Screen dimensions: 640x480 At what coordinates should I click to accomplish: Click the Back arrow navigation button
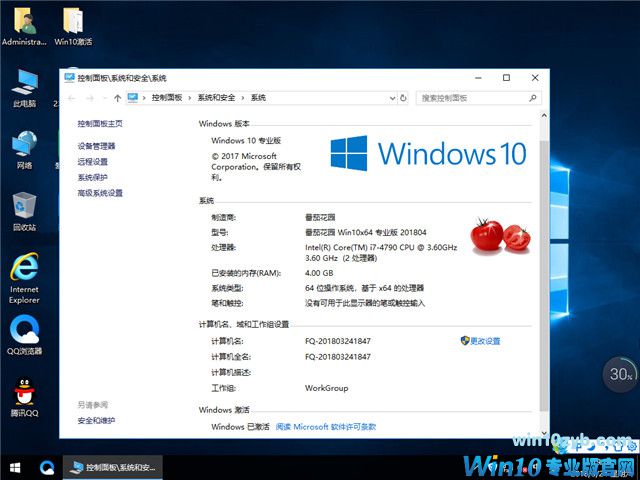[72, 98]
